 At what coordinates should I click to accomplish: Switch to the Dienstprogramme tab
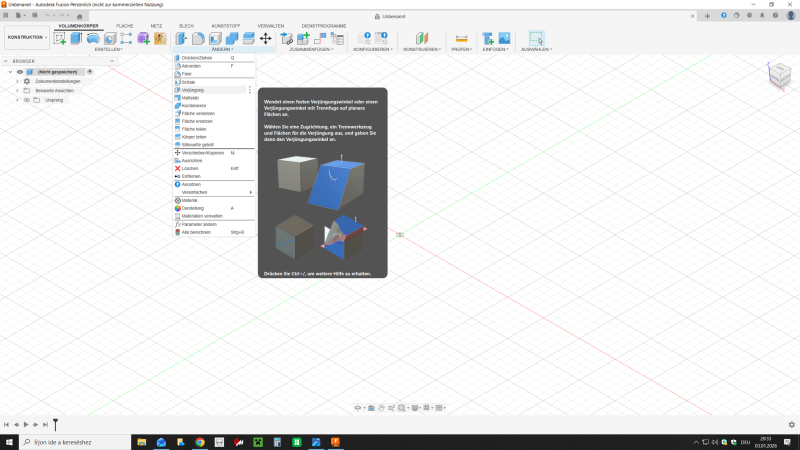pos(324,26)
